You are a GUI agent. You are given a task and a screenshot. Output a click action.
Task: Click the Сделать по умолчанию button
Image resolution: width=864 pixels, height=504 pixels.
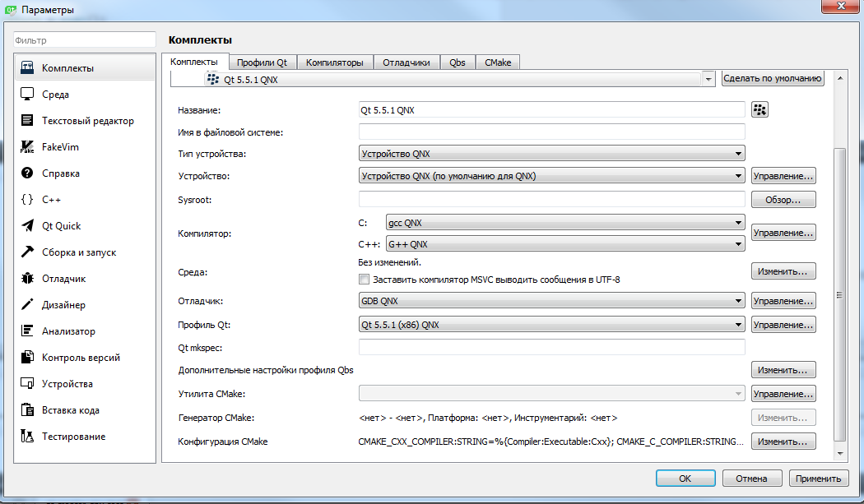773,78
